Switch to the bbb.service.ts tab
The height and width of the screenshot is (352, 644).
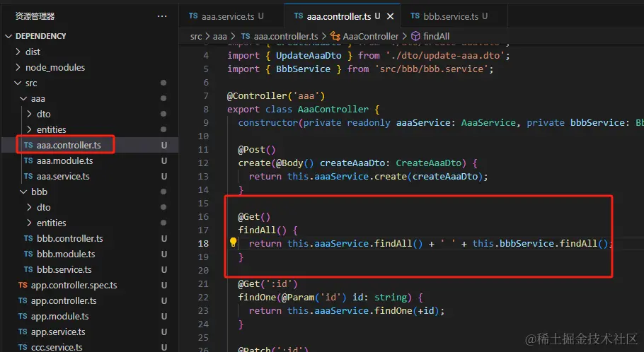[451, 16]
